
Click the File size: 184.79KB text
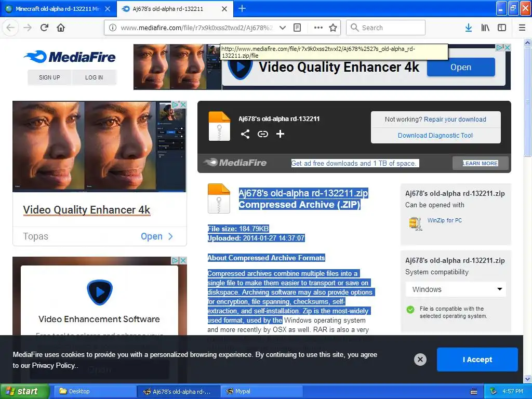coord(238,229)
